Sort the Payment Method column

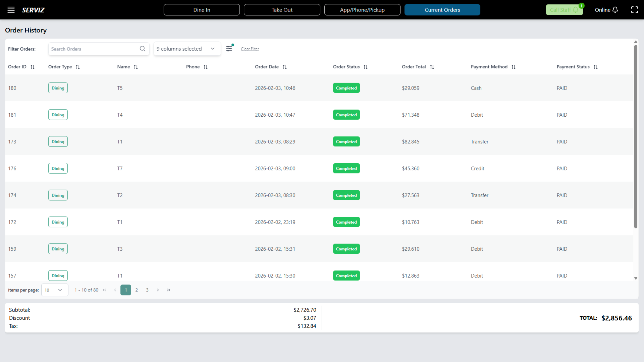[514, 67]
